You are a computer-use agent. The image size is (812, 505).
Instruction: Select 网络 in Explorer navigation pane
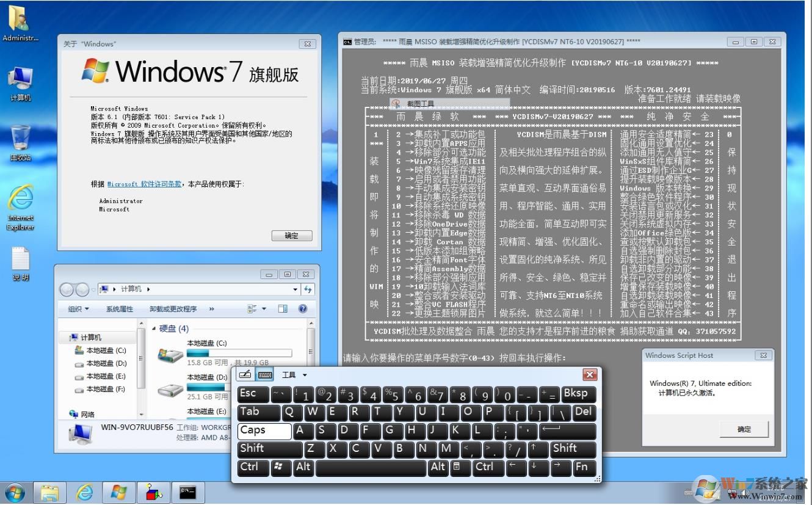pyautogui.click(x=82, y=414)
